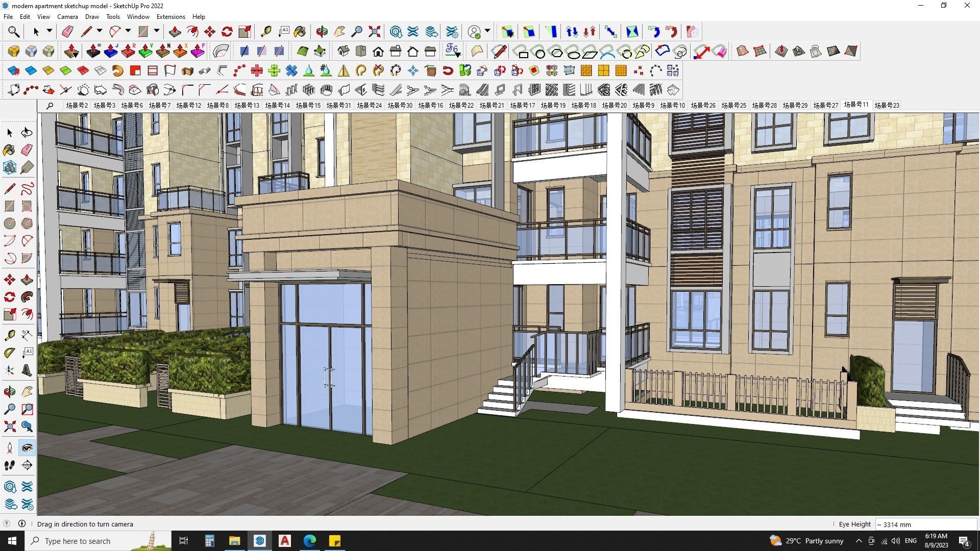This screenshot has width=980, height=551.
Task: Open File Explorer from the taskbar
Action: click(234, 541)
